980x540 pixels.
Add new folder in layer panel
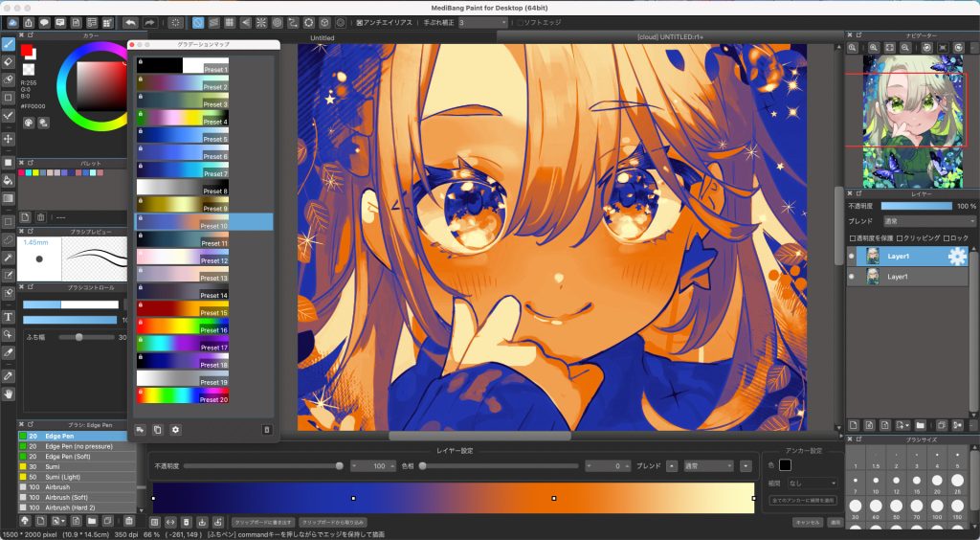[x=920, y=426]
